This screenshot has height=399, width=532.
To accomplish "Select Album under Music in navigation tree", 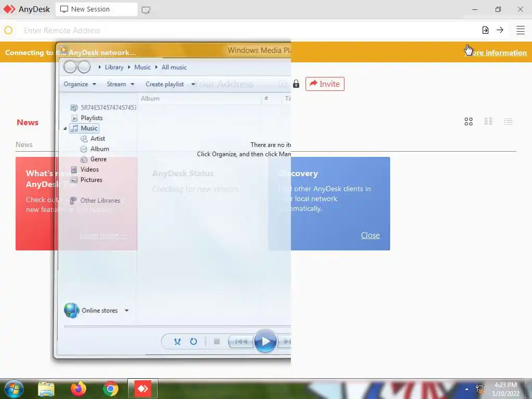I will tap(95, 149).
